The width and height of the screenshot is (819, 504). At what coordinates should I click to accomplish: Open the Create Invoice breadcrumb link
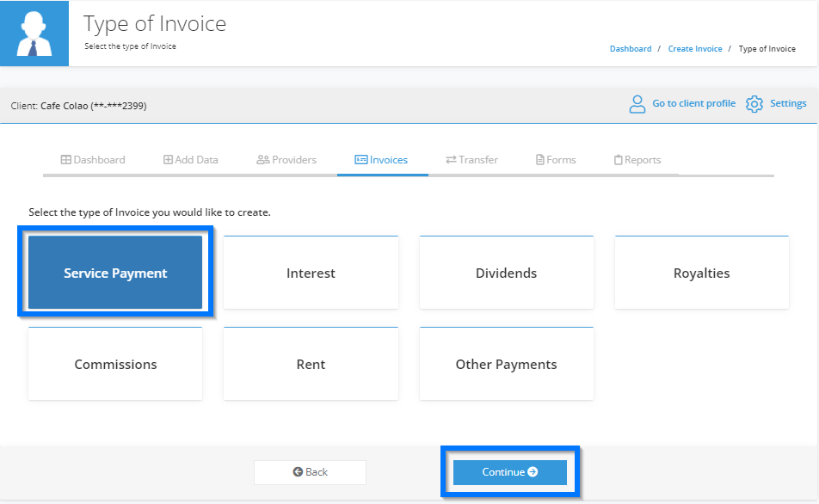[695, 48]
